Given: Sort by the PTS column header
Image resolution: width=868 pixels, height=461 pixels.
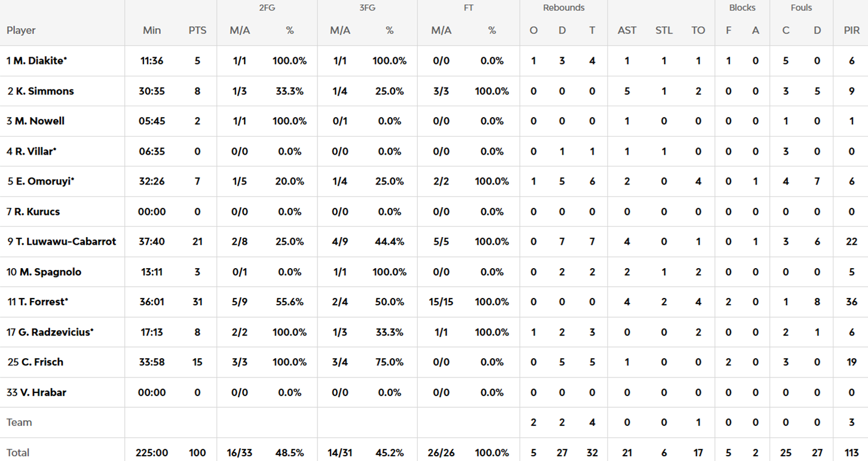Looking at the screenshot, I should click(x=197, y=30).
